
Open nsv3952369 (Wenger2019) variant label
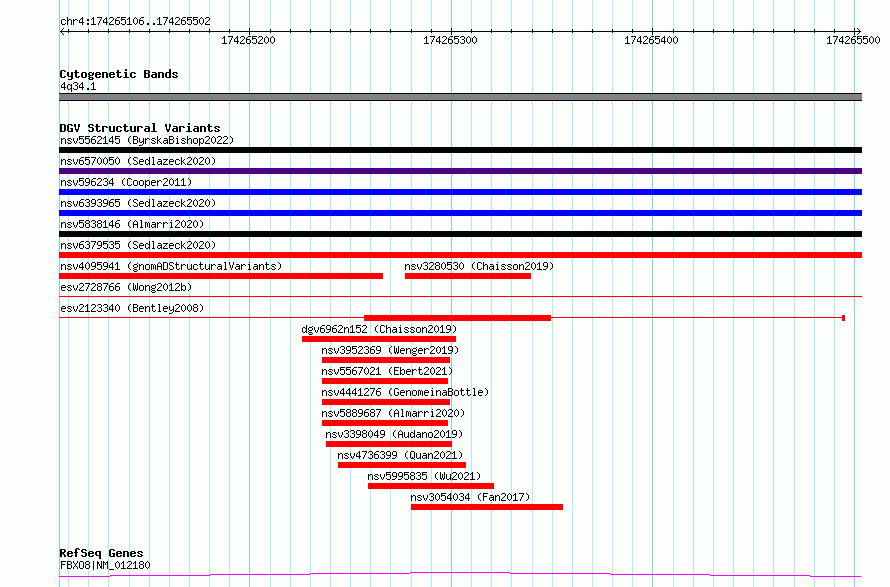point(390,350)
